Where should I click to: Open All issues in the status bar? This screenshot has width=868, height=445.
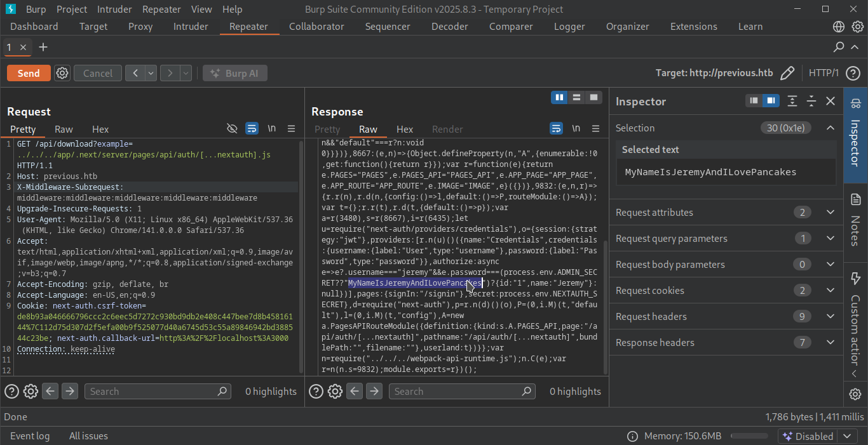pos(88,435)
